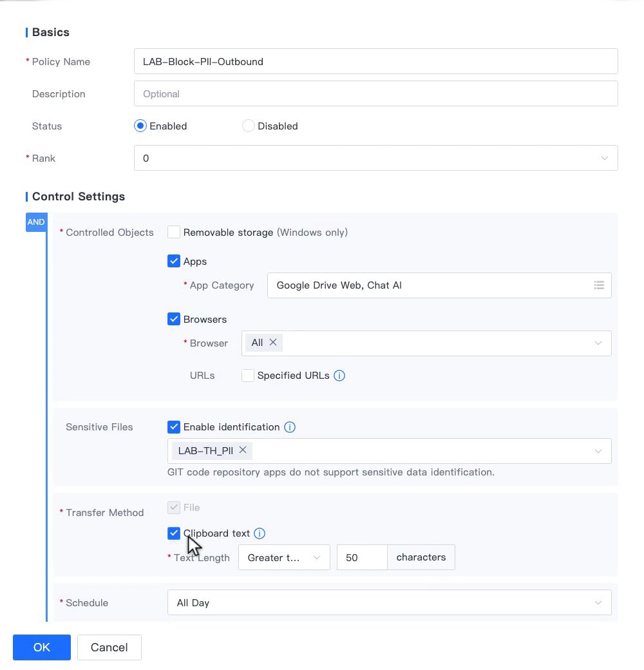Uncheck the Apps checkbox
This screenshot has height=670, width=644.
click(x=174, y=261)
